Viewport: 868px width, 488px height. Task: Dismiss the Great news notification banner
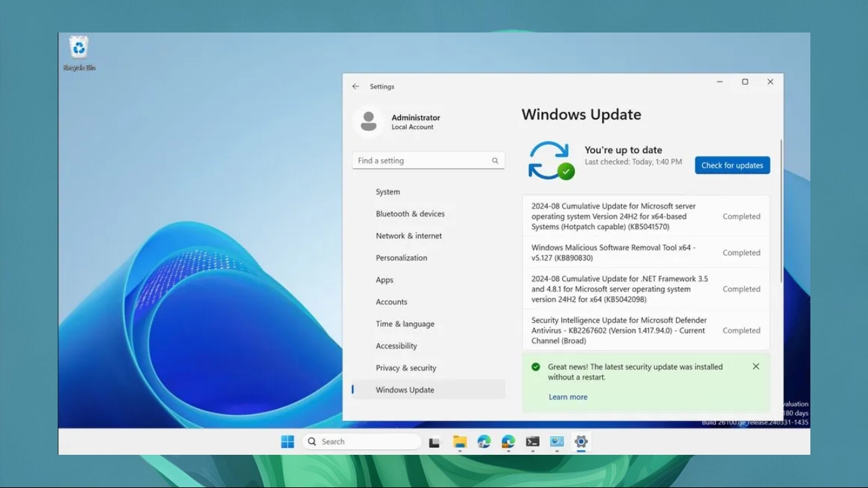756,367
